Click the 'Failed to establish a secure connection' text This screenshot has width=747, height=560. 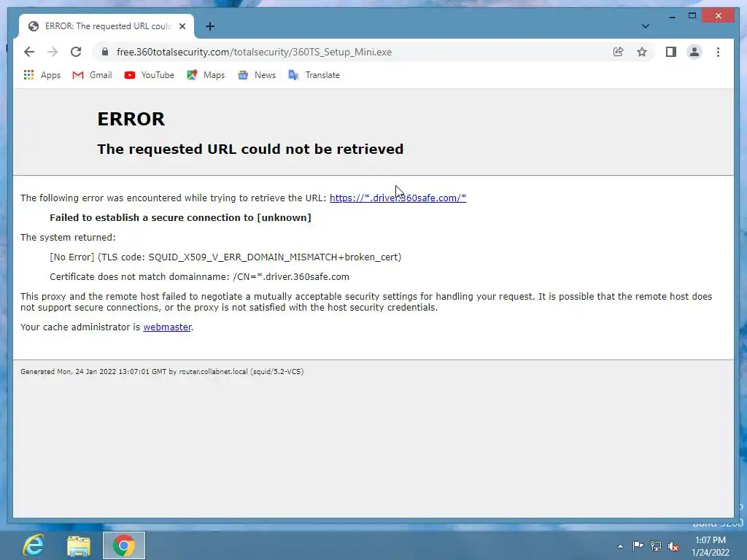coord(180,217)
